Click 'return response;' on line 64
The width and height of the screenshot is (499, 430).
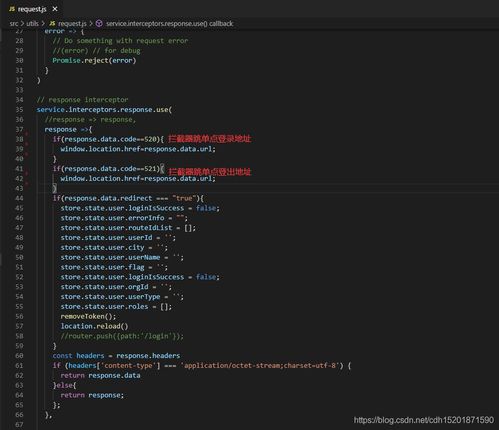click(92, 395)
